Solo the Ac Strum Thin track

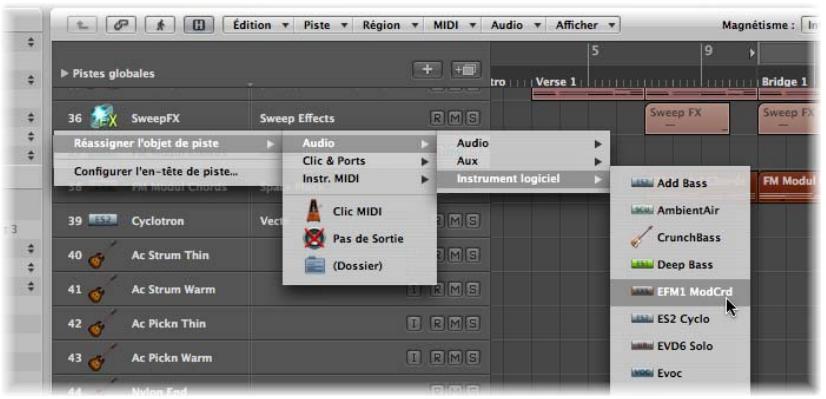(472, 256)
